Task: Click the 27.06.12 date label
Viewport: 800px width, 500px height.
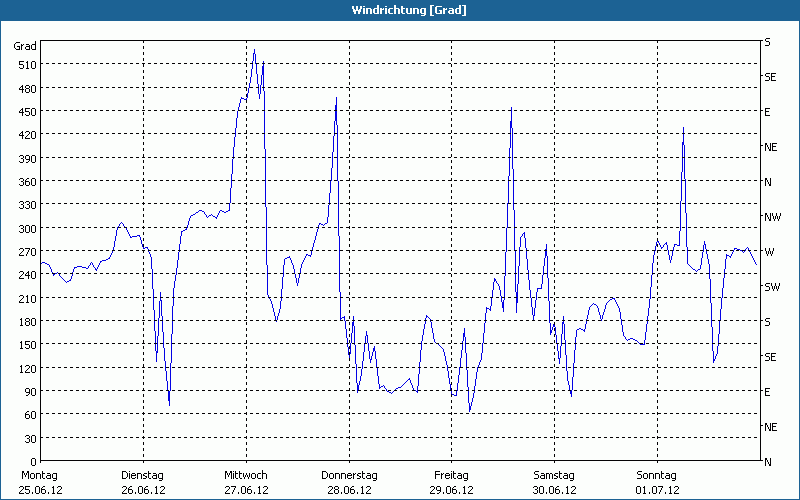Action: 246,490
